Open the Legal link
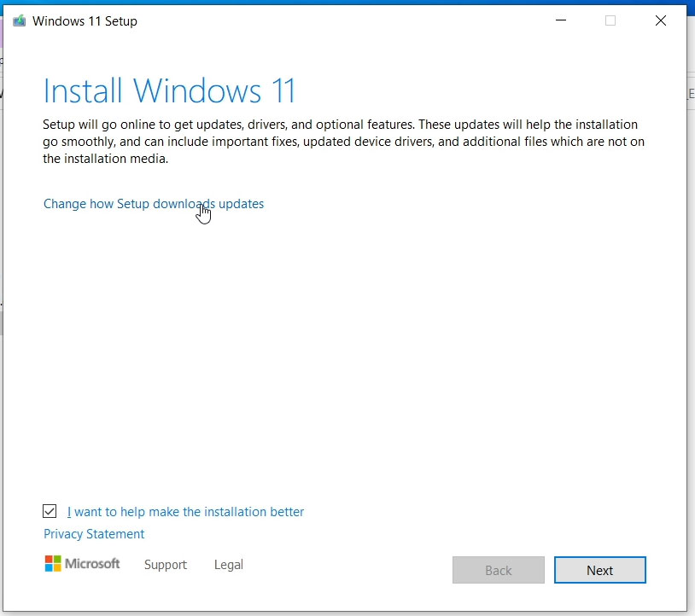Image resolution: width=695 pixels, height=616 pixels. point(229,565)
